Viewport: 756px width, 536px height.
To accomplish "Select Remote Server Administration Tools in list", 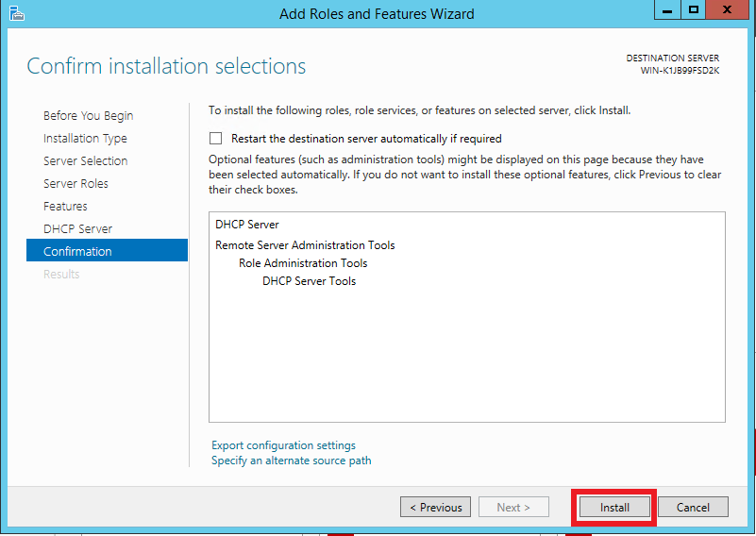I will 305,245.
